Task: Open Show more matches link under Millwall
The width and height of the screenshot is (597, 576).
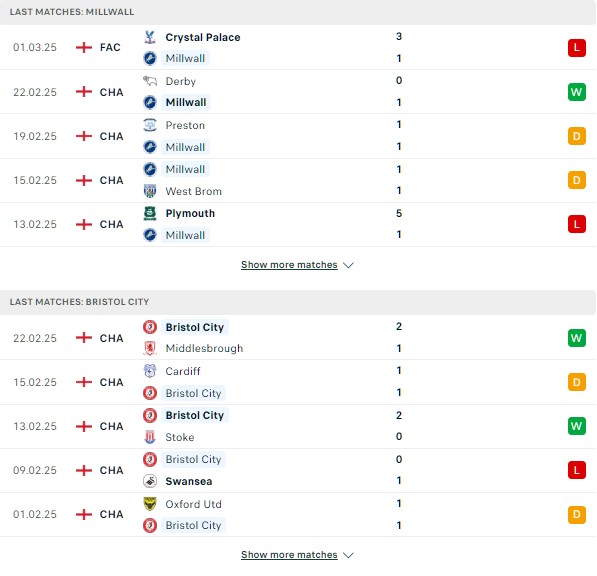Action: coord(289,265)
